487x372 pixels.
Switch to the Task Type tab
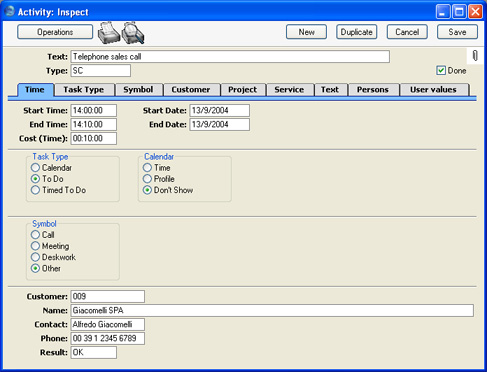pos(84,90)
